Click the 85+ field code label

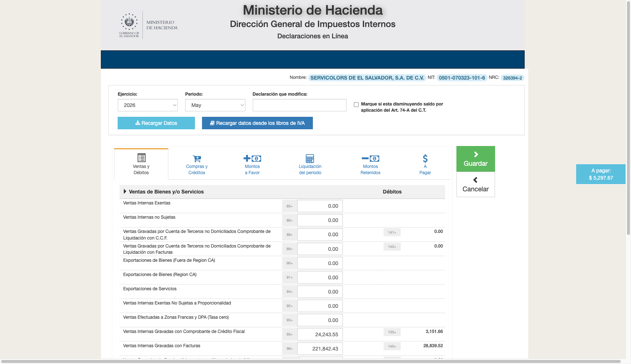coord(290,206)
